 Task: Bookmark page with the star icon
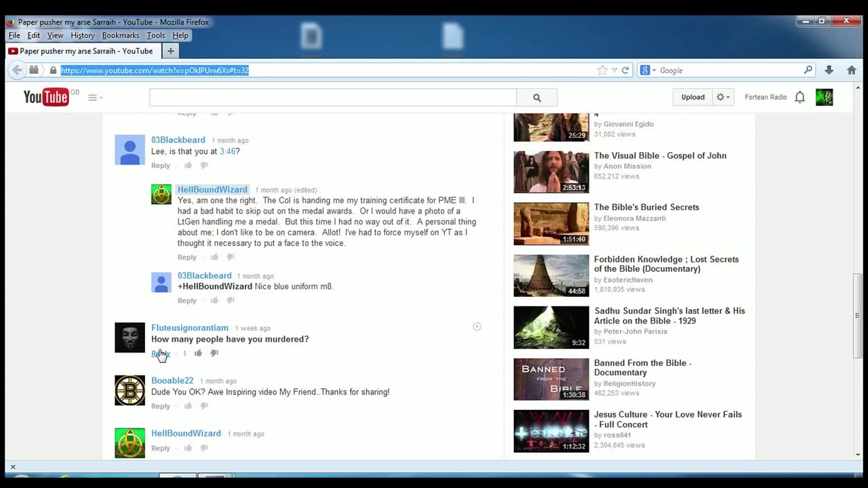pyautogui.click(x=601, y=70)
